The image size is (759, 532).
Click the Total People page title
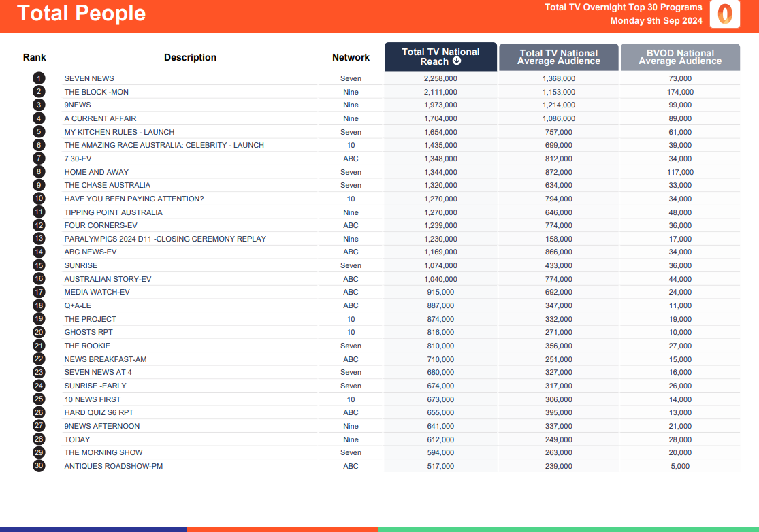pos(81,13)
